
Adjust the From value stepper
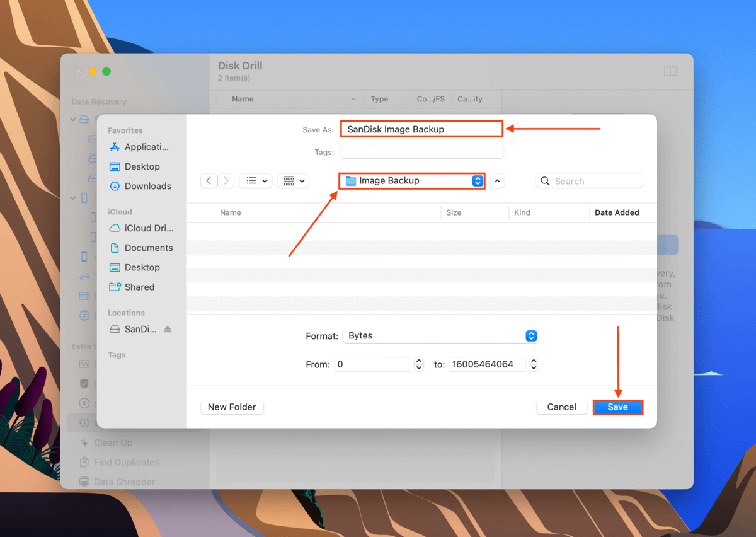(x=419, y=364)
